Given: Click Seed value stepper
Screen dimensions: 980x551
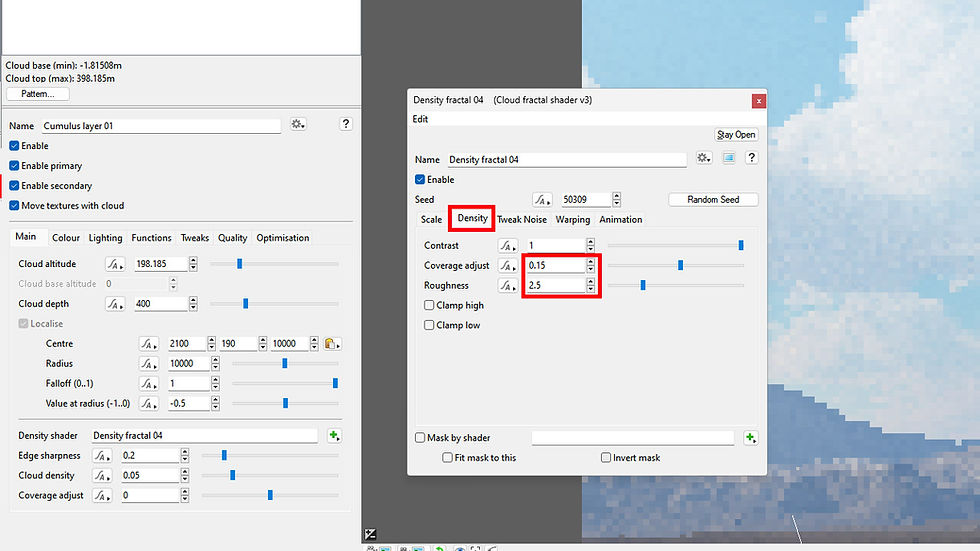Looking at the screenshot, I should [617, 200].
